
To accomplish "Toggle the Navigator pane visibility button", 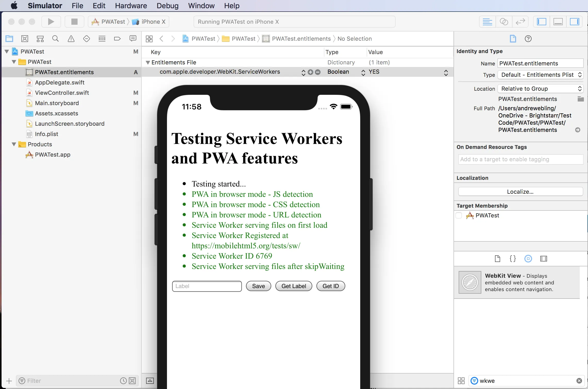I will coord(541,22).
